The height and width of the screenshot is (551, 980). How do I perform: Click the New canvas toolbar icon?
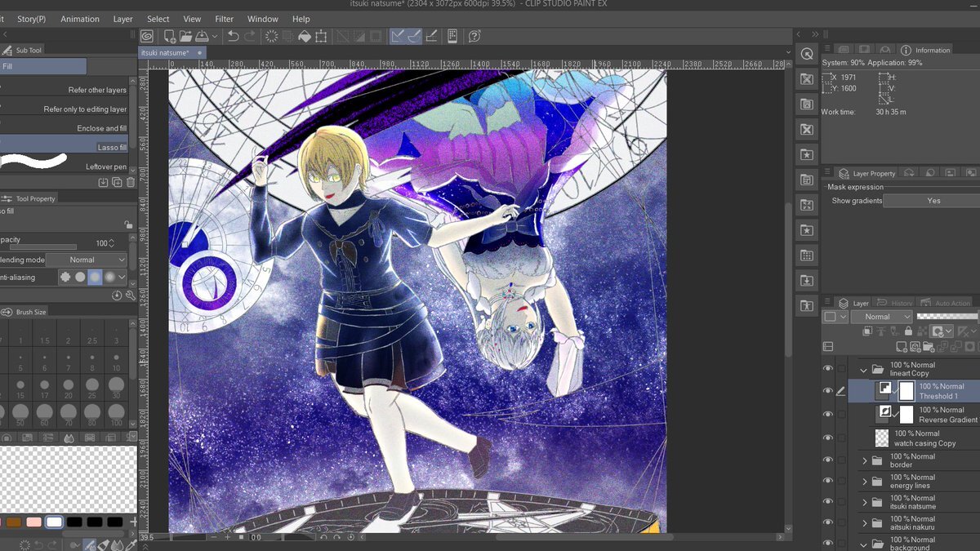169,36
